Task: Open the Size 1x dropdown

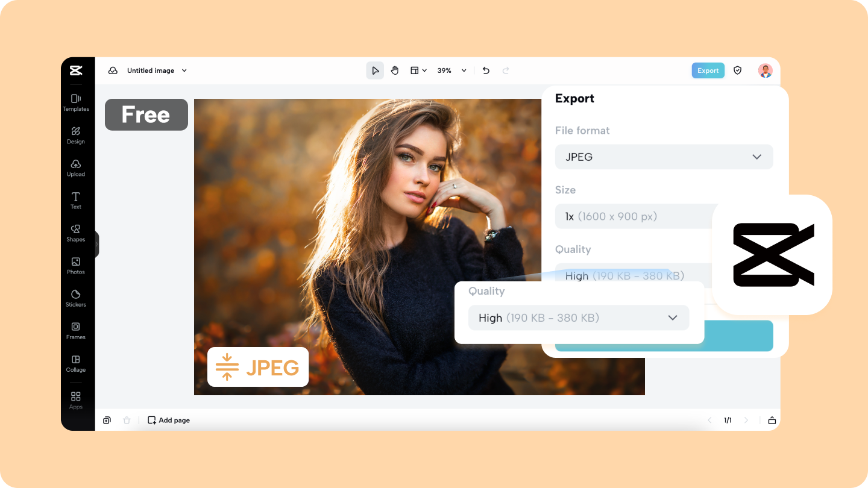Action: [634, 216]
